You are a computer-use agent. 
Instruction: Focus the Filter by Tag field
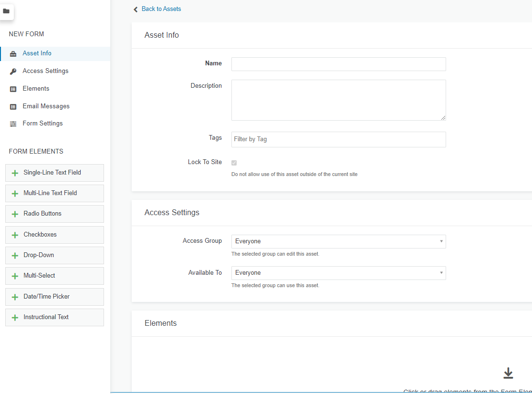[x=338, y=139]
